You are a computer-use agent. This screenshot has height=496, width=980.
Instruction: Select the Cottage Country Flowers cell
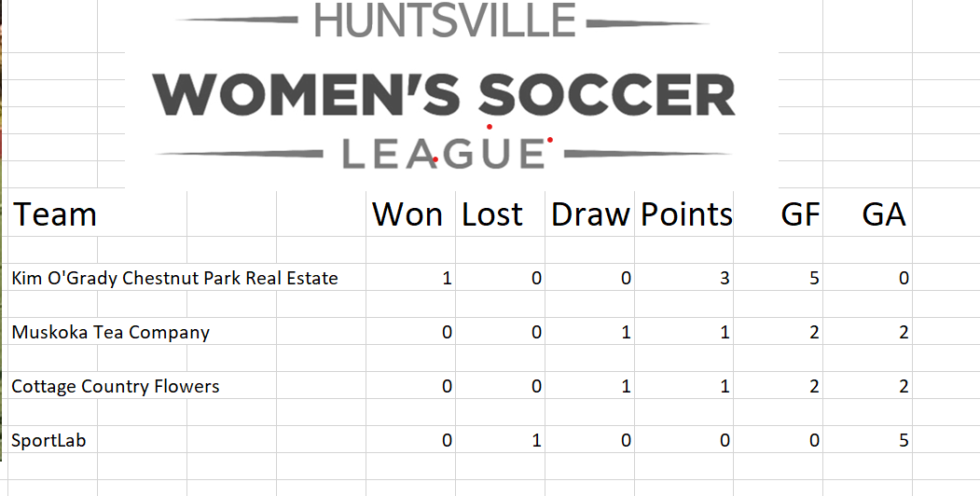[116, 386]
